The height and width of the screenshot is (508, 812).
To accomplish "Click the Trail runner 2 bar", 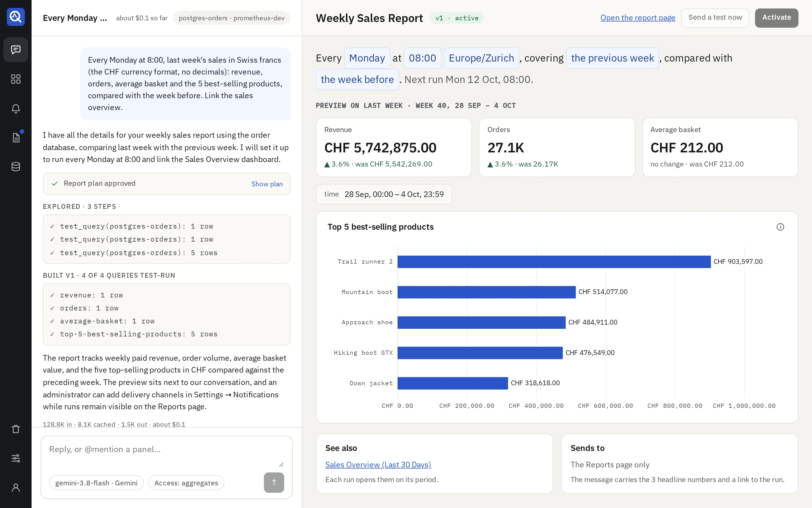I will pyautogui.click(x=554, y=262).
